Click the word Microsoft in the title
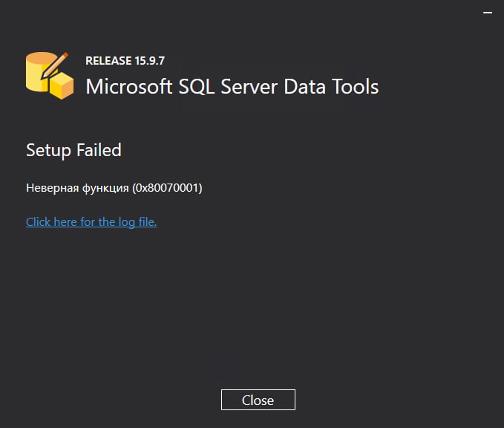This screenshot has width=504, height=428. click(126, 86)
